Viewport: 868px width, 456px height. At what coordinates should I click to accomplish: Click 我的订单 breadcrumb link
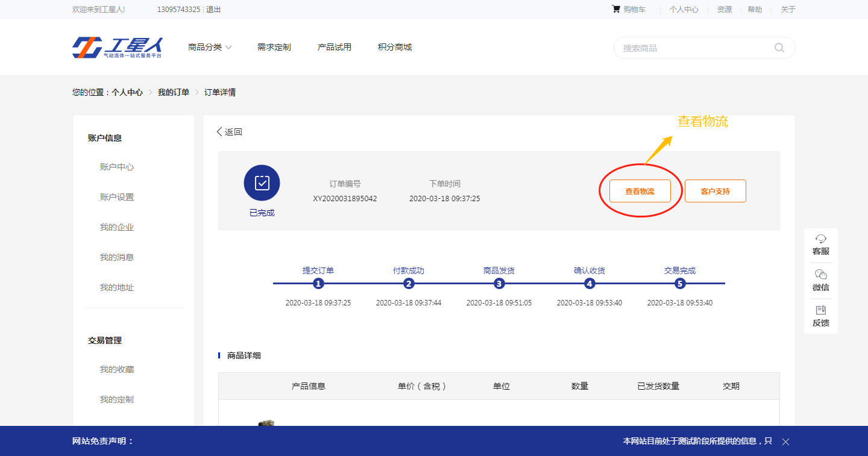(x=174, y=92)
